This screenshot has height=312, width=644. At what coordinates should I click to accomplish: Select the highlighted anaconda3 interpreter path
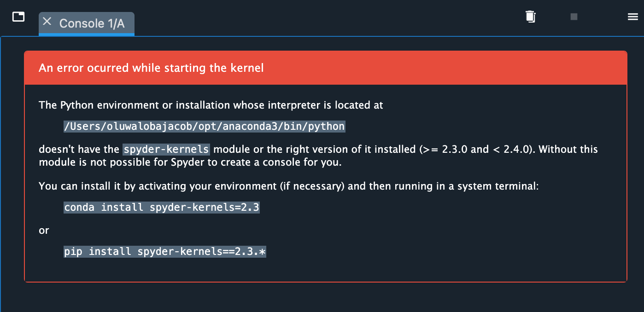(x=204, y=126)
